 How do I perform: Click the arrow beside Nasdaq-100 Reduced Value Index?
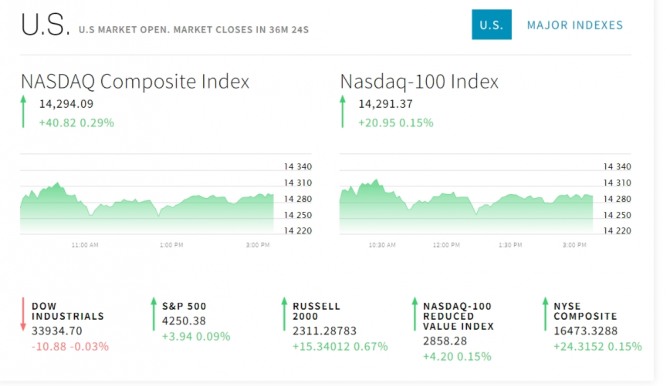(x=414, y=314)
